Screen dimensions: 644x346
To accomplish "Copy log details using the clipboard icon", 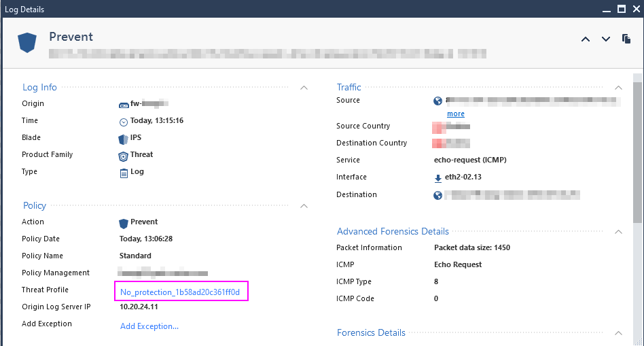I will [626, 39].
